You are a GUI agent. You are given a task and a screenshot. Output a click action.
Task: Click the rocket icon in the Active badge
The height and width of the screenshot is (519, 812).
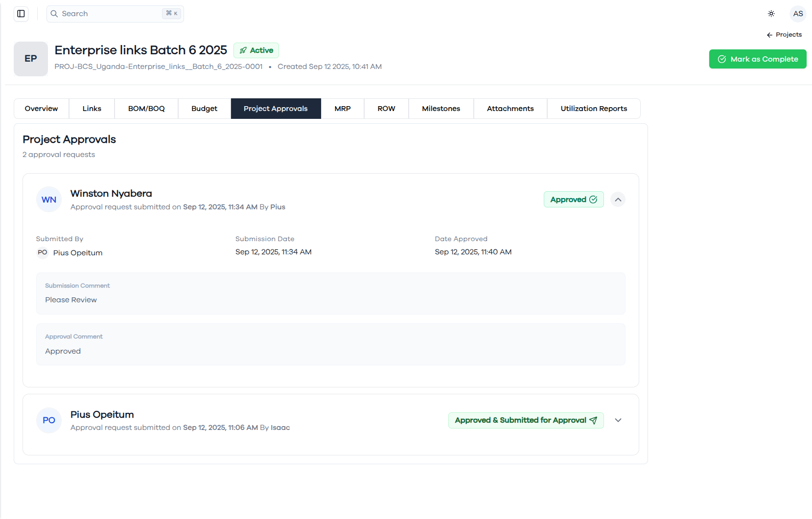pyautogui.click(x=243, y=50)
